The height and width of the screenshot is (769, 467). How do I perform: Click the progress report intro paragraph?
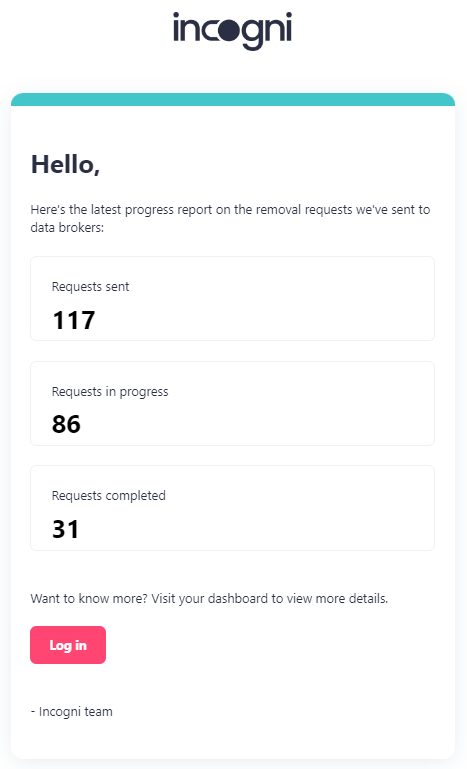coord(231,218)
